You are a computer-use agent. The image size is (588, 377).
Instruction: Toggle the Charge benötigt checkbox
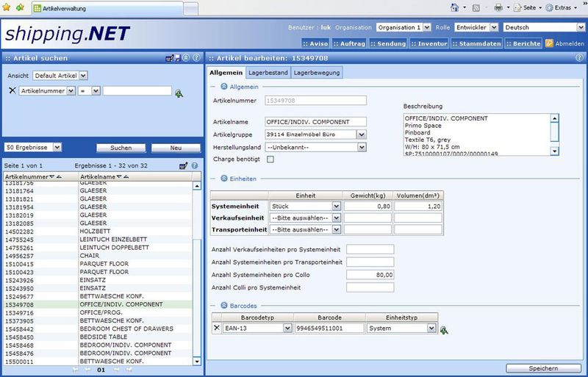click(270, 159)
